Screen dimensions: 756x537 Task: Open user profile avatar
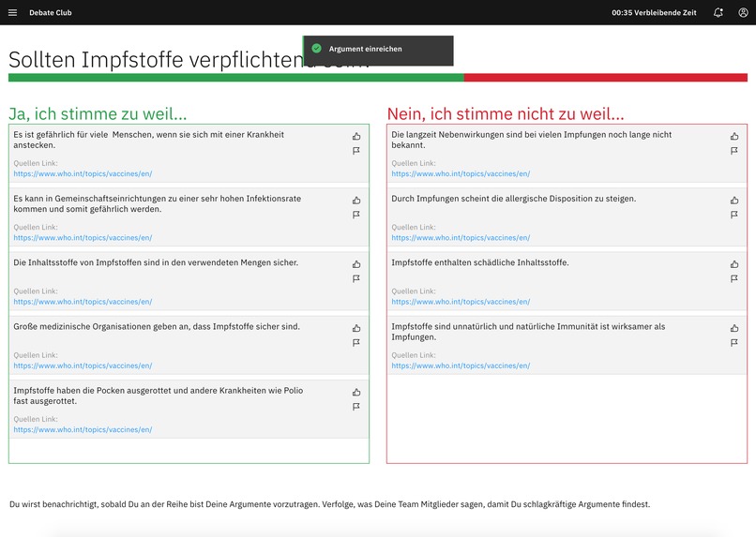pyautogui.click(x=743, y=12)
